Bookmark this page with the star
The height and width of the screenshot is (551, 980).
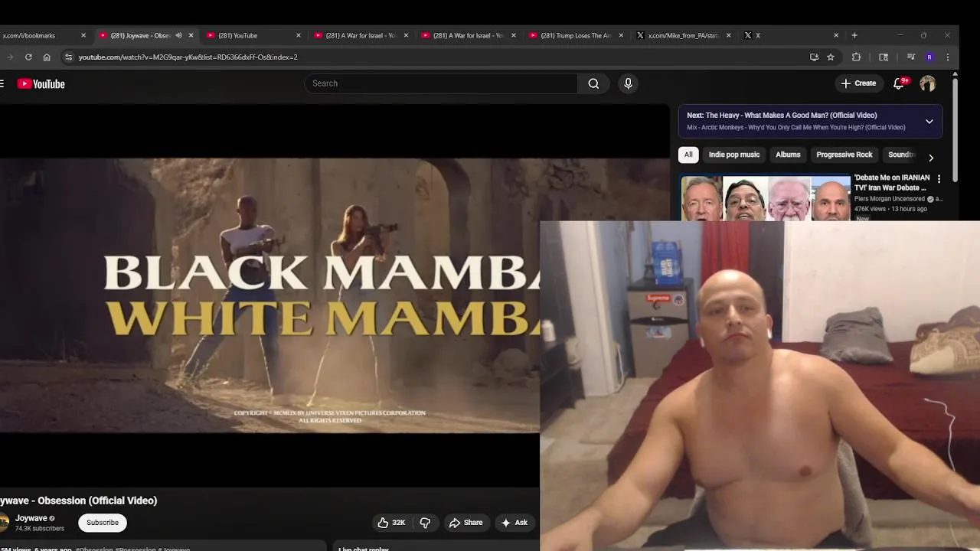[x=831, y=57]
